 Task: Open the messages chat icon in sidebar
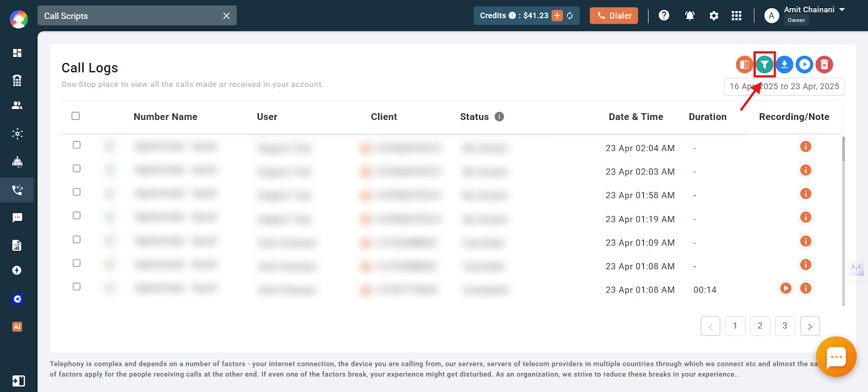coord(17,218)
